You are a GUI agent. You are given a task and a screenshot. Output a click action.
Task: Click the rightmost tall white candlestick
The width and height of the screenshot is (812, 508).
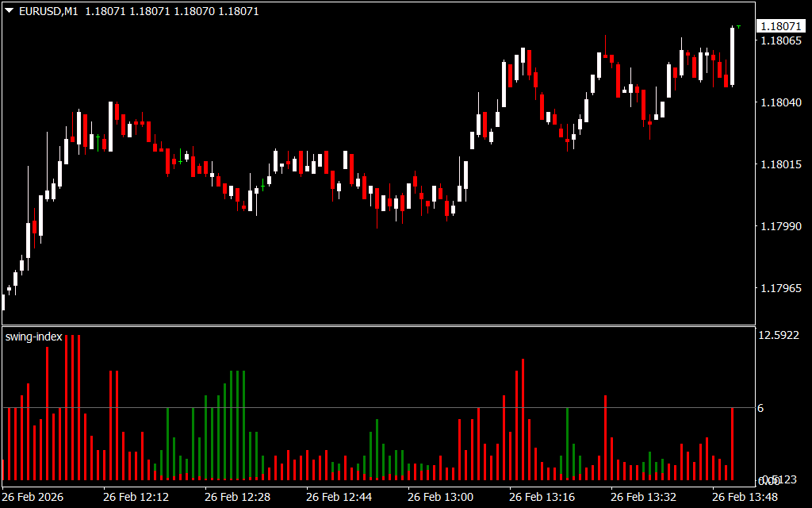(x=732, y=56)
